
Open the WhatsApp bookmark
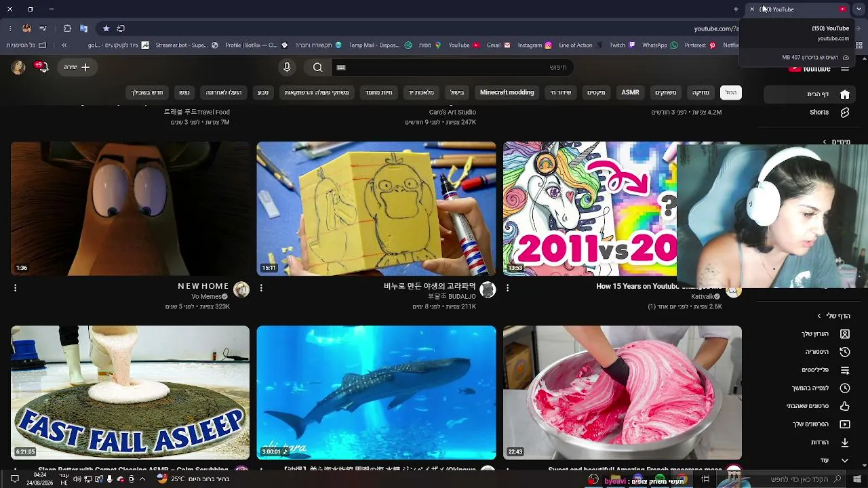[660, 45]
